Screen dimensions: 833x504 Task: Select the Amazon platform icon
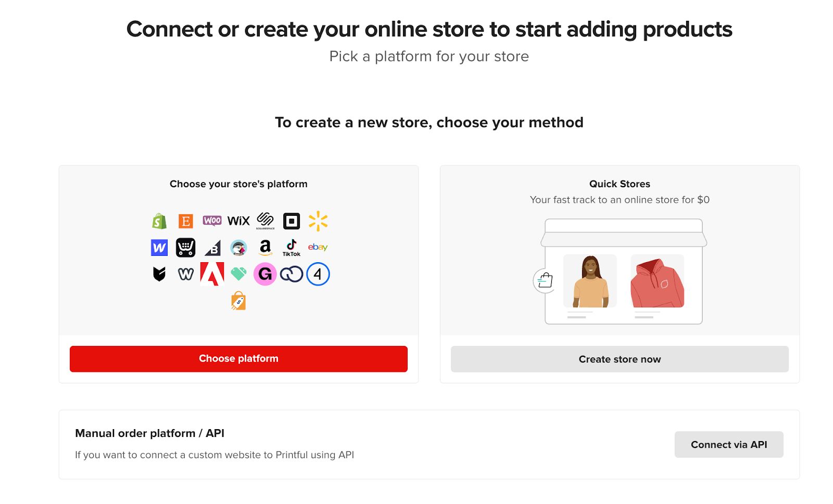point(265,247)
